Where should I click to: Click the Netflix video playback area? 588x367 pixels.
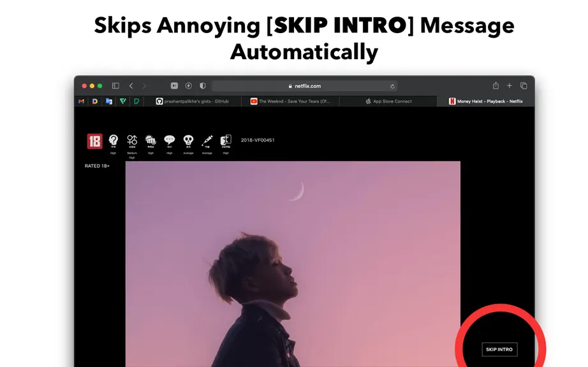point(293,264)
